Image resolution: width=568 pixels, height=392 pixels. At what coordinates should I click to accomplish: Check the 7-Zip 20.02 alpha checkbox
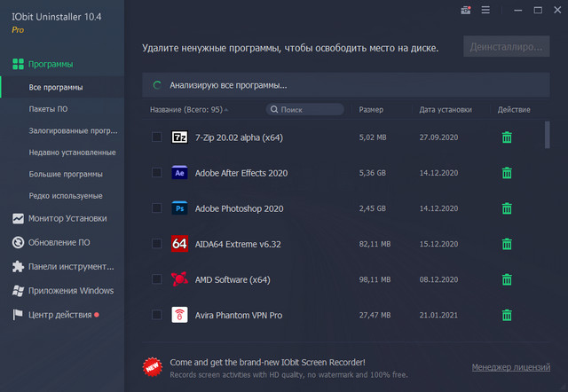coord(157,137)
